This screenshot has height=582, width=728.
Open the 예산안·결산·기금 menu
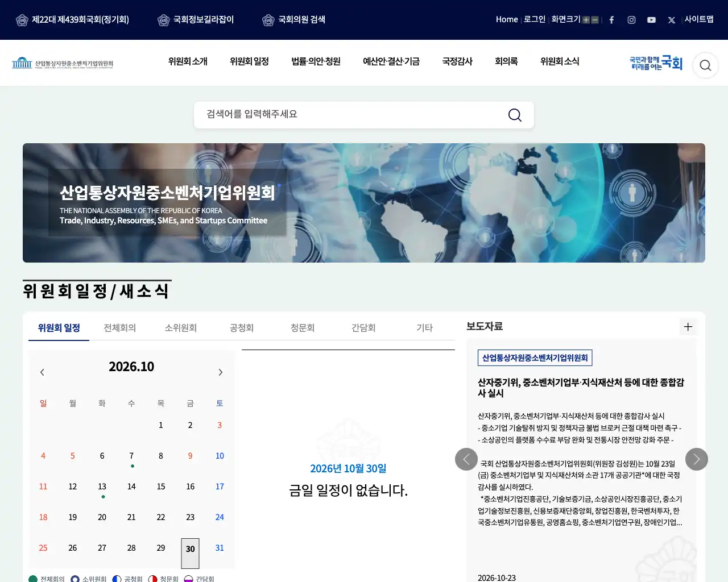[x=391, y=61]
